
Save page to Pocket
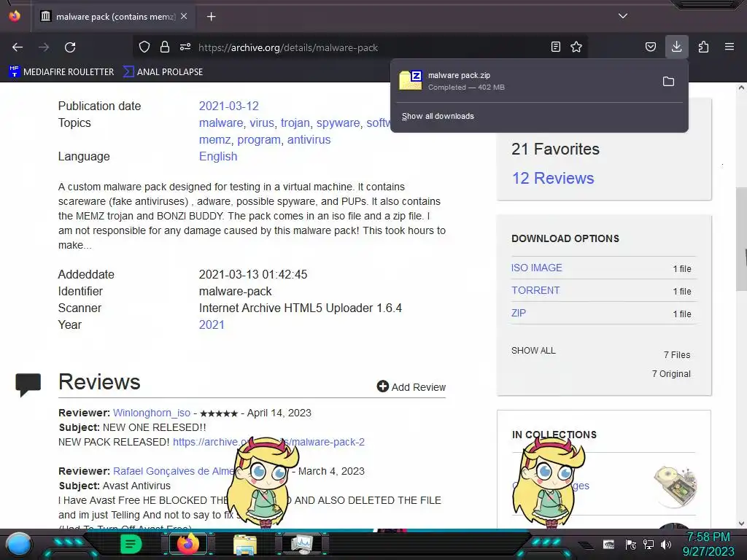(650, 47)
